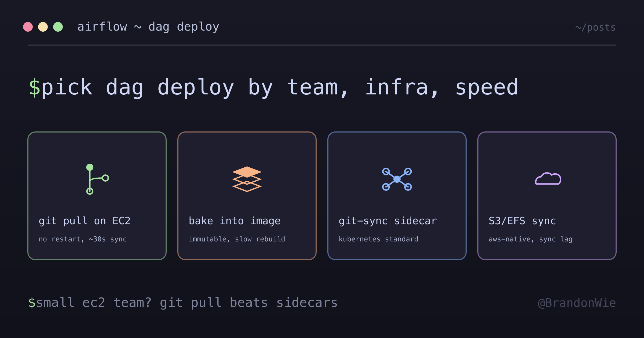Click the "@BrandonWie" handle
Viewport: 644px width, 338px height.
[x=577, y=303]
